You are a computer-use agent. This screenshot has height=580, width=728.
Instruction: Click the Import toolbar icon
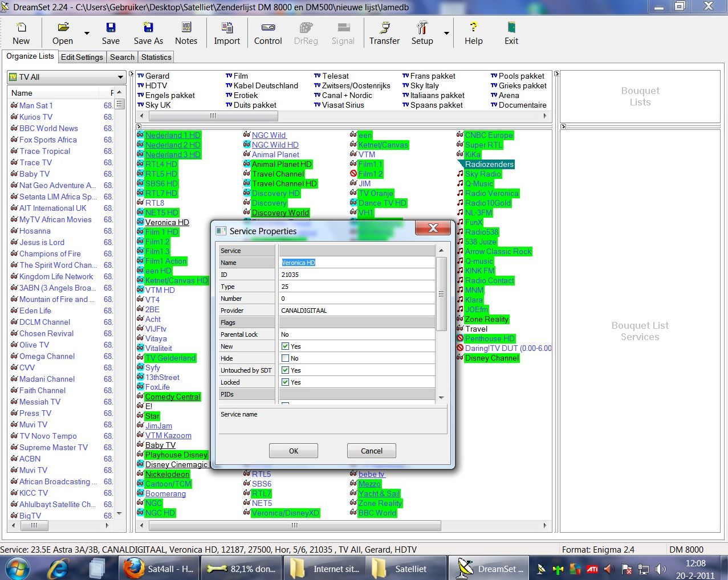(227, 34)
